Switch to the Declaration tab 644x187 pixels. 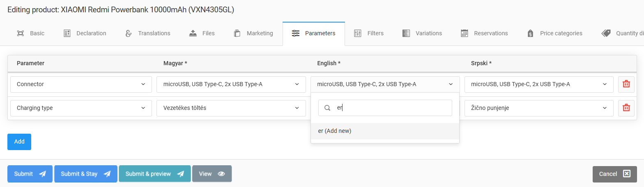pos(85,33)
